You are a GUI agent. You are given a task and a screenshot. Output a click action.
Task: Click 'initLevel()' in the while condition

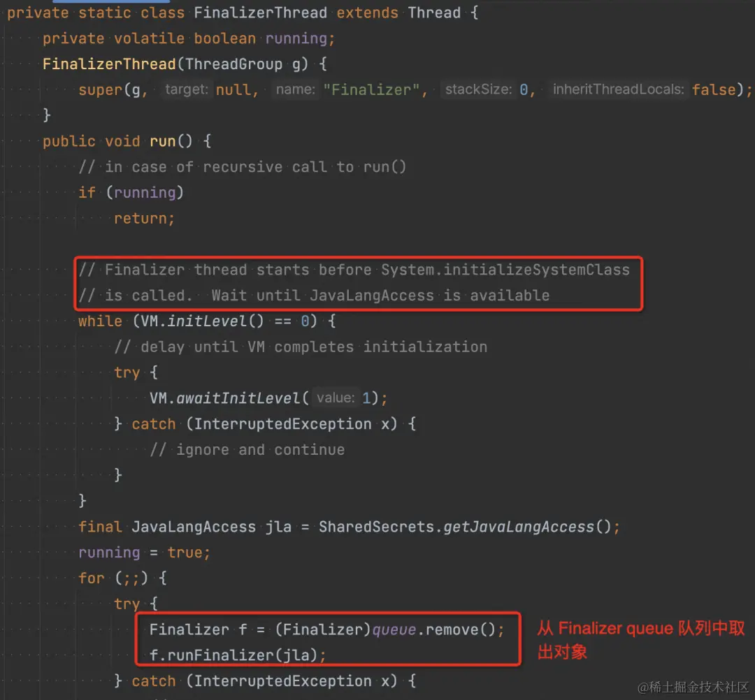(215, 321)
